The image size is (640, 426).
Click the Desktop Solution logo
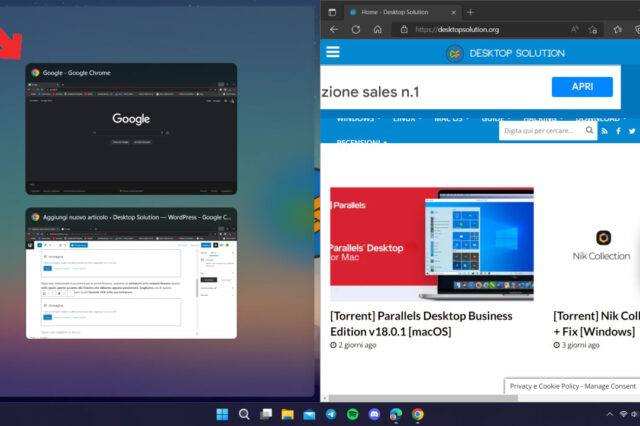coord(505,53)
